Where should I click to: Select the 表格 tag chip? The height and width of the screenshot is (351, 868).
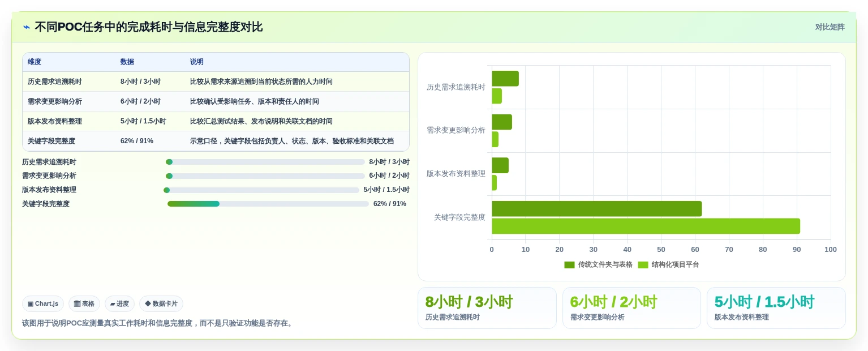[x=84, y=304]
